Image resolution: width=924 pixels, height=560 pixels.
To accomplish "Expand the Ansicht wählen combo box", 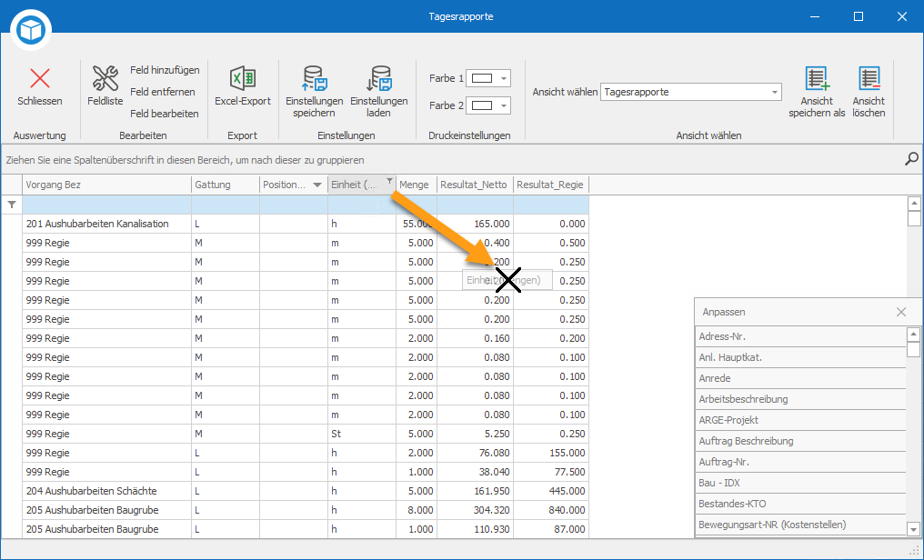I will coord(774,93).
